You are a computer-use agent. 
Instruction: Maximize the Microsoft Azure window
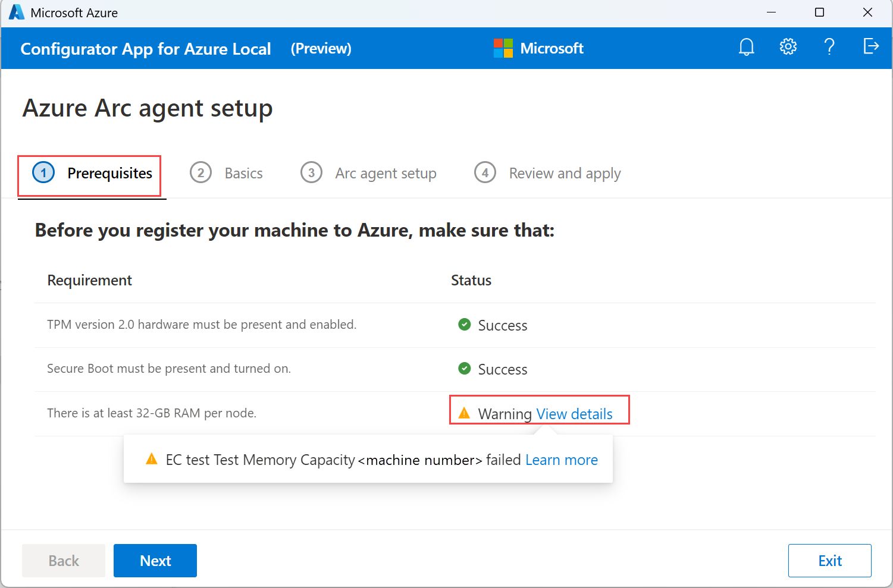[819, 12]
